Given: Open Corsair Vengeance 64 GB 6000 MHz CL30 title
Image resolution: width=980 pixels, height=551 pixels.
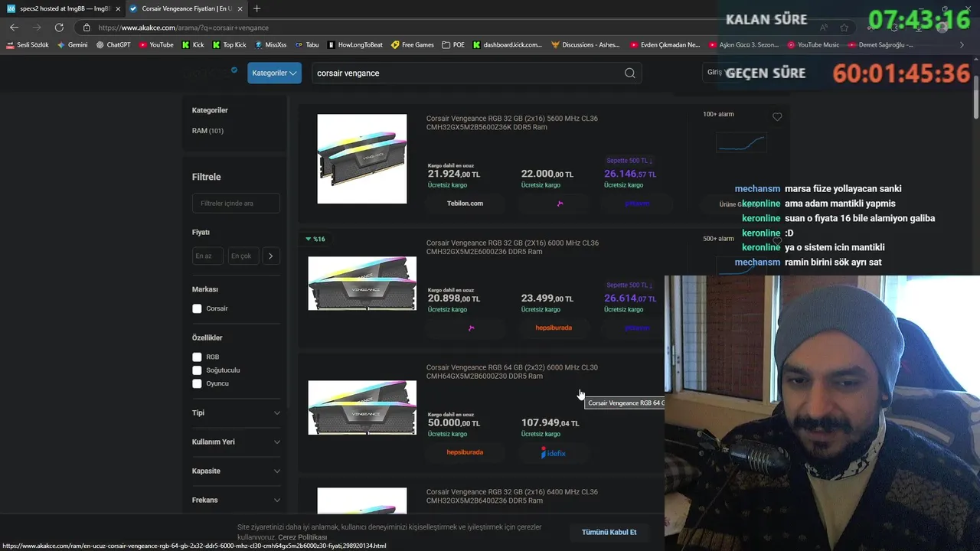Looking at the screenshot, I should point(512,372).
